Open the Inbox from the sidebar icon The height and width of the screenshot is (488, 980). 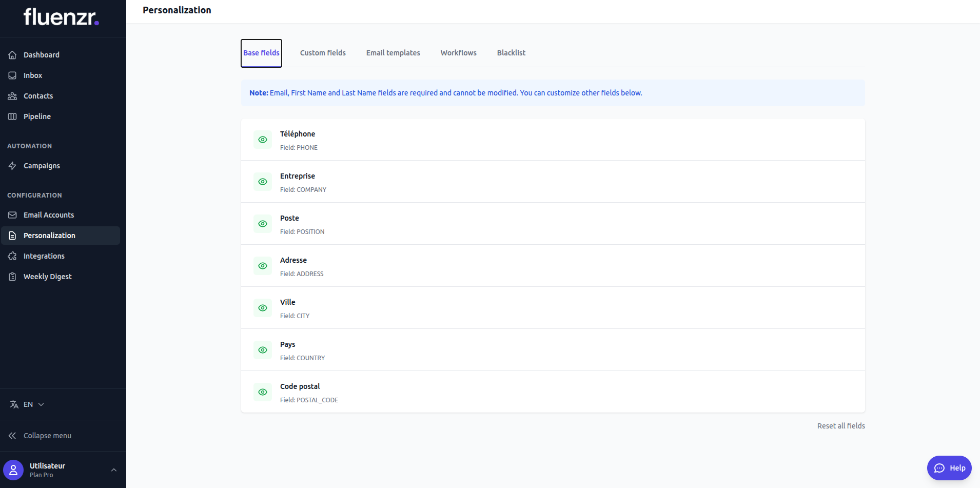(12, 75)
